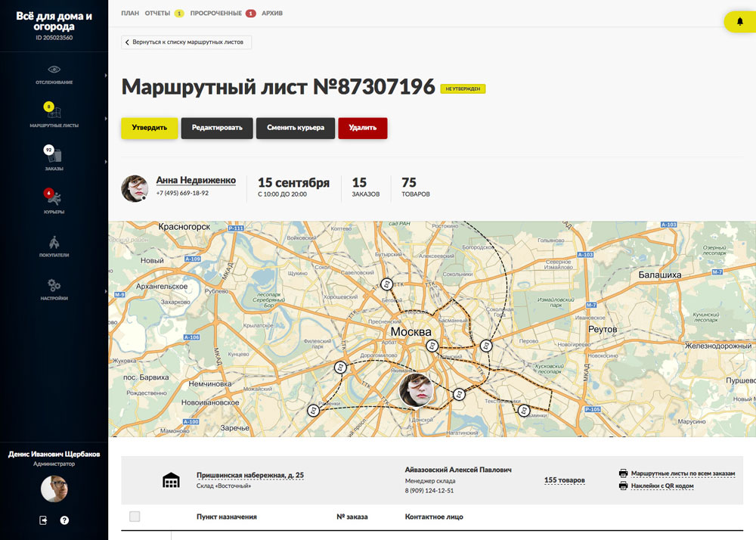Click courier Анна Недвиженко avatar photo
This screenshot has width=756, height=540.
pos(135,188)
